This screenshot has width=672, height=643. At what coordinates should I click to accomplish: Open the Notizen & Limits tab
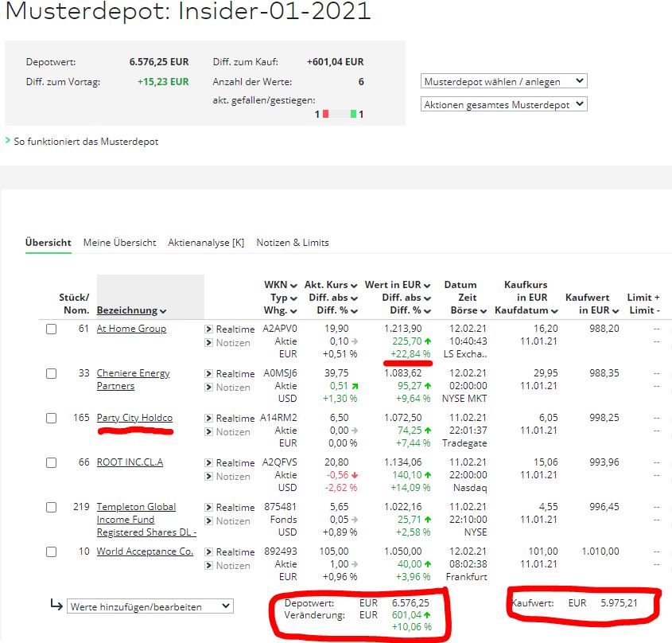click(293, 243)
